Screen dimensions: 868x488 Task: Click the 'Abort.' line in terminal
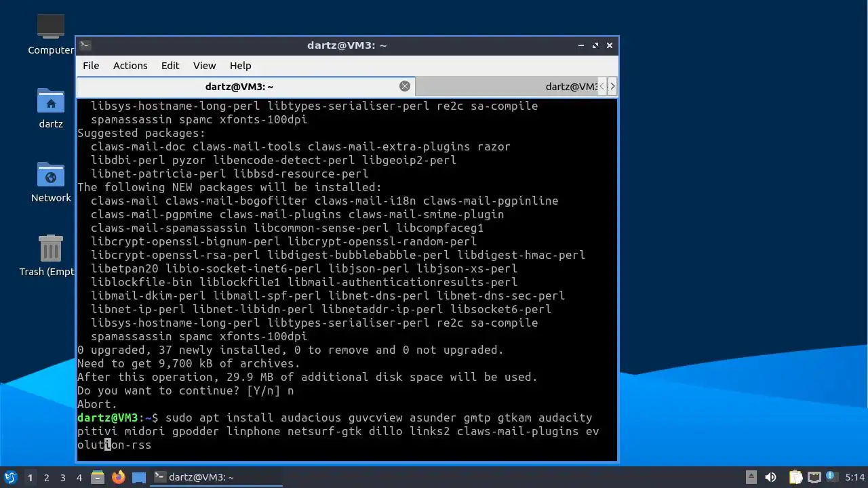pyautogui.click(x=98, y=404)
